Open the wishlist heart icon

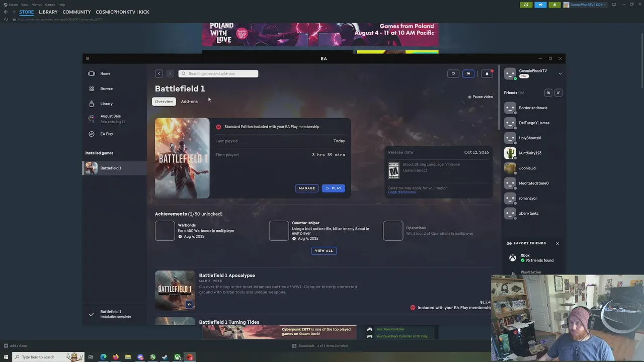pos(453,73)
